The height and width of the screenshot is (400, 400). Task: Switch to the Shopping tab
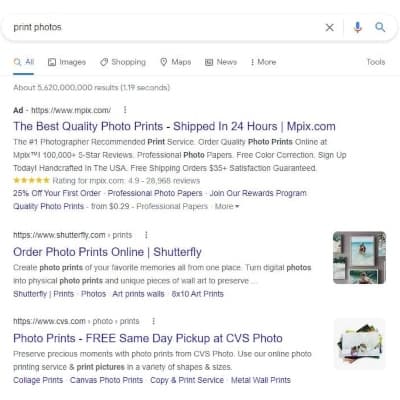123,62
